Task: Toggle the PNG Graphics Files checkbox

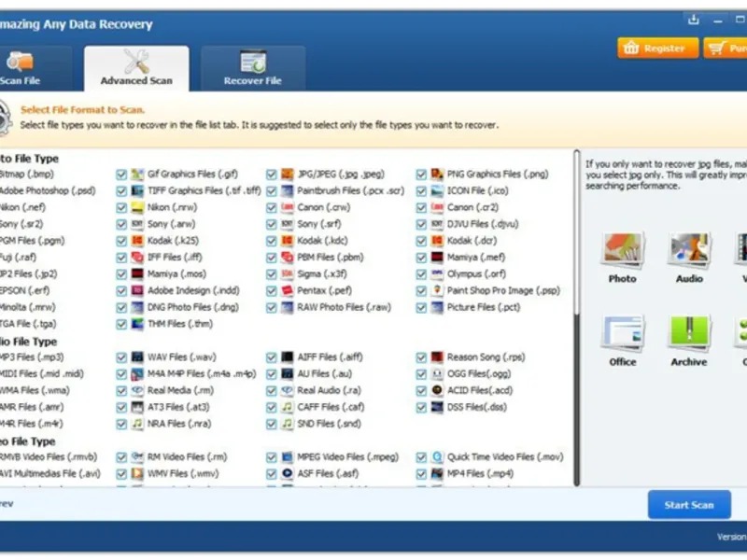Action: pyautogui.click(x=421, y=175)
